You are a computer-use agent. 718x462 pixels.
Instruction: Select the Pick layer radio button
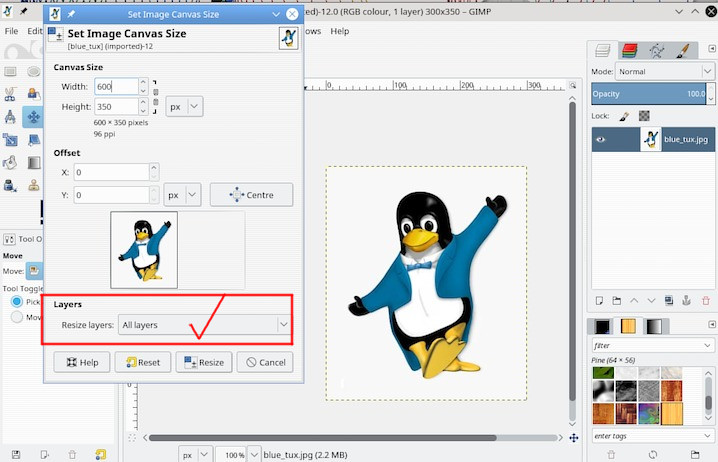(17, 301)
